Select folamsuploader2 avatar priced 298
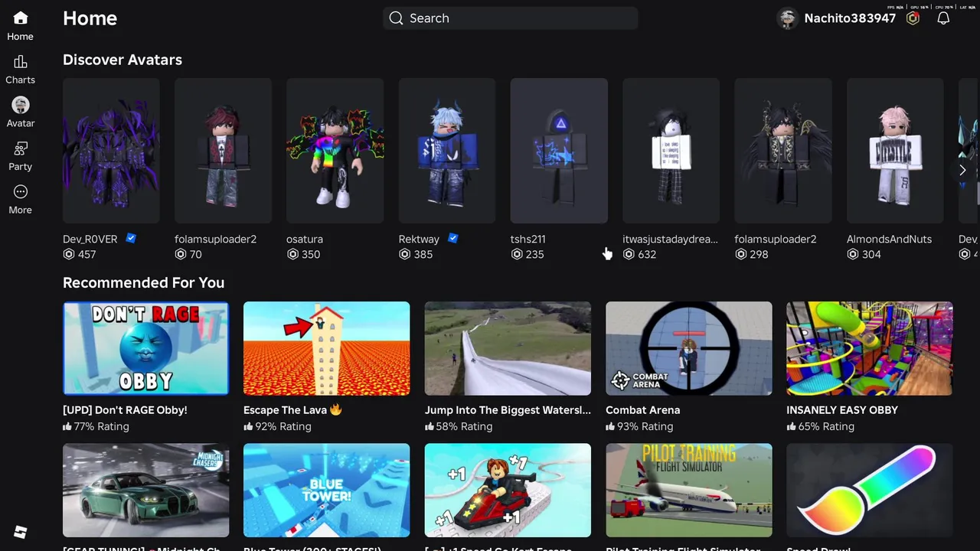 pos(782,151)
